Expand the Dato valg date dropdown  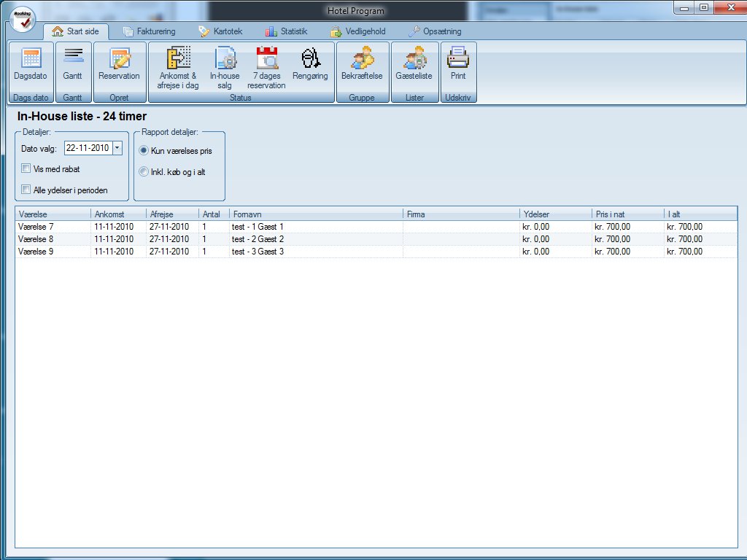click(117, 148)
